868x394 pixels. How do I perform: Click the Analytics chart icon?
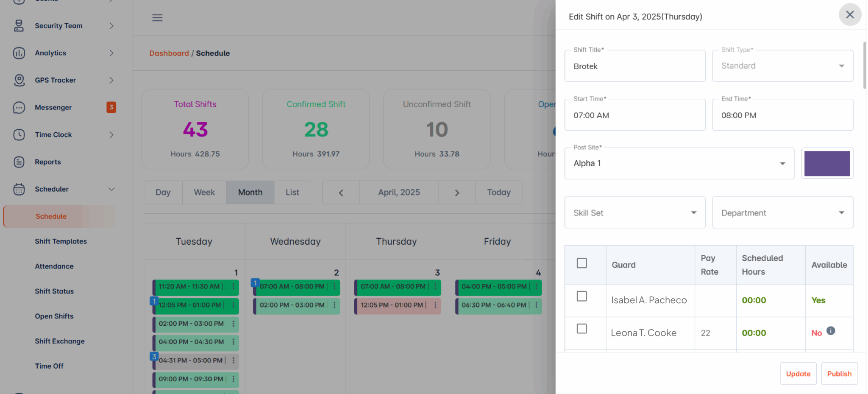pyautogui.click(x=19, y=53)
